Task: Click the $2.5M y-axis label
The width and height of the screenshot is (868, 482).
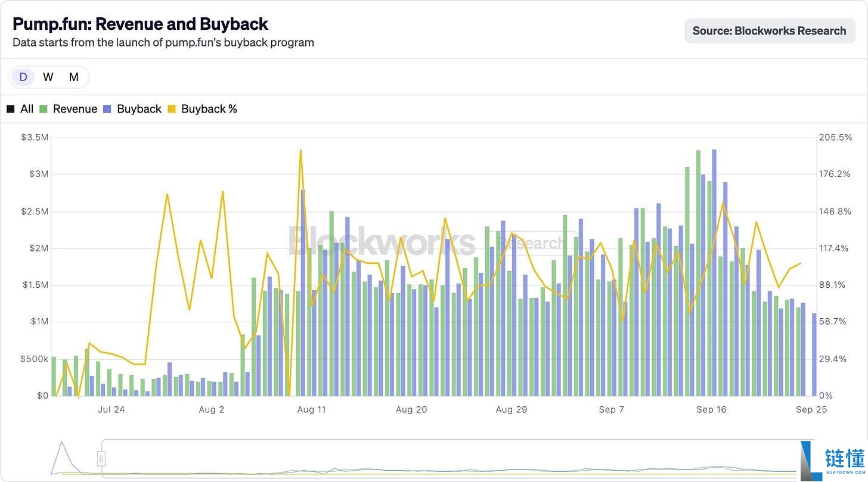Action: 35,212
